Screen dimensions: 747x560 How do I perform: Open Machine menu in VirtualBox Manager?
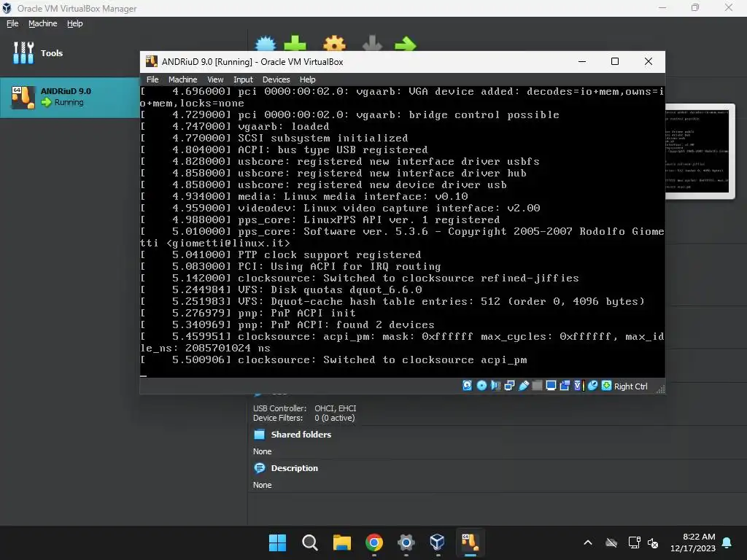pos(42,23)
